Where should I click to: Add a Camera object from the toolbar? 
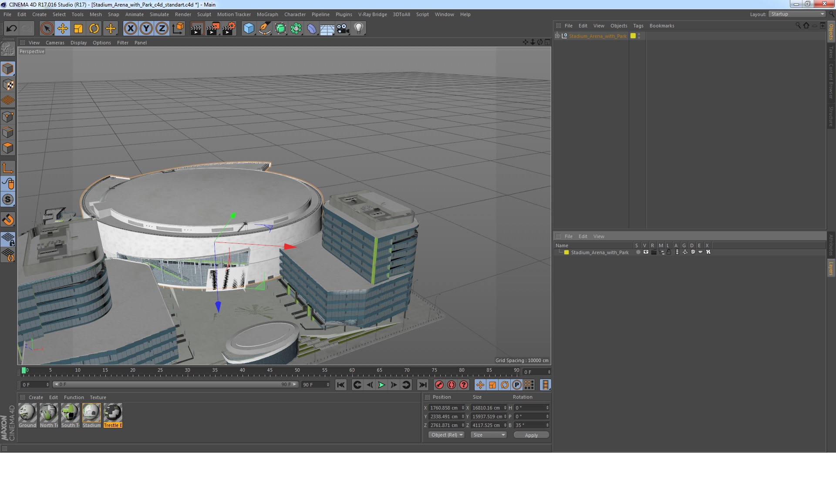[343, 29]
